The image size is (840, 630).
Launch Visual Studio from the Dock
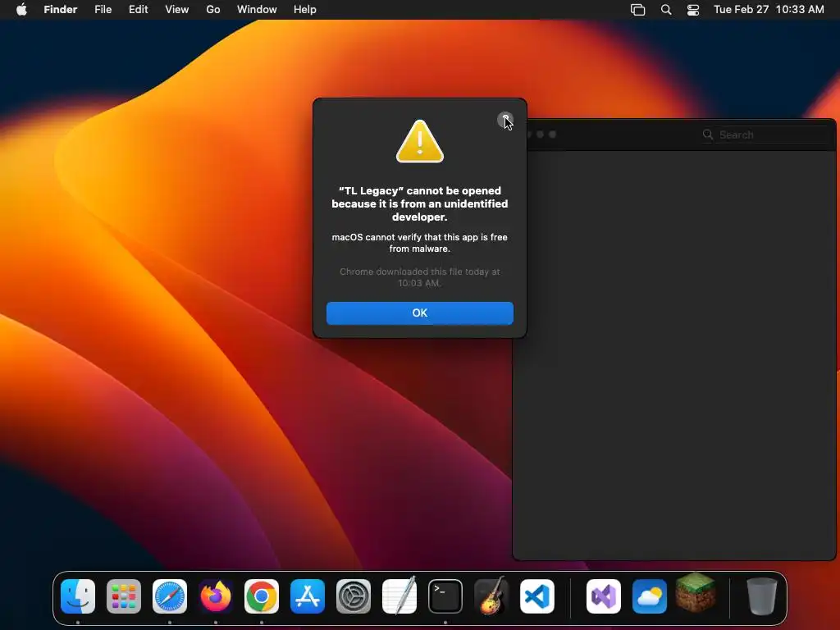(x=604, y=596)
